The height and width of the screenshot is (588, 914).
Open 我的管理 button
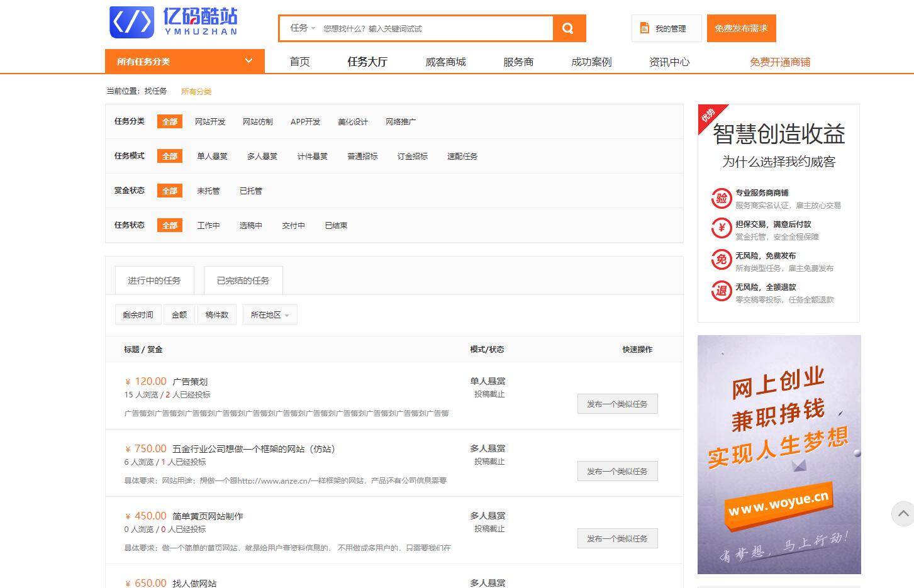667,28
